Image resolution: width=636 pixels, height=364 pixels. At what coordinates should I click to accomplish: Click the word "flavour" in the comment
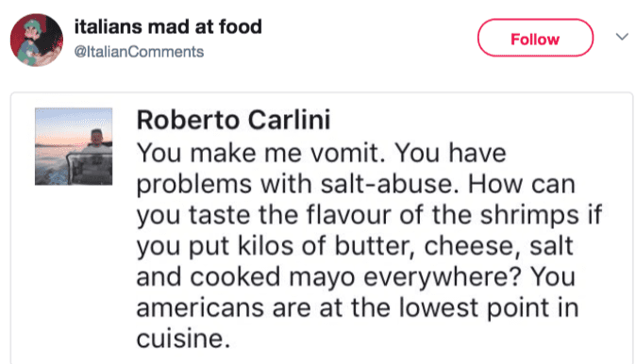tap(349, 214)
